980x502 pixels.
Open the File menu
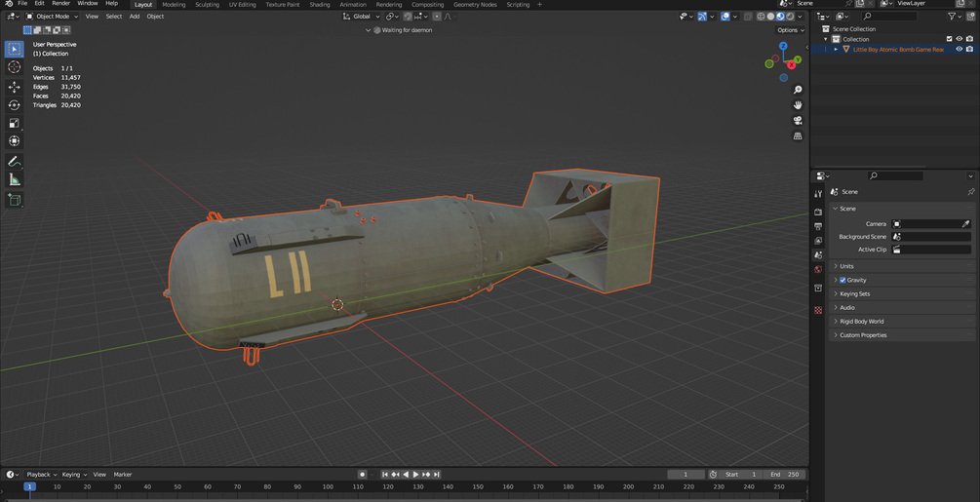coord(22,4)
